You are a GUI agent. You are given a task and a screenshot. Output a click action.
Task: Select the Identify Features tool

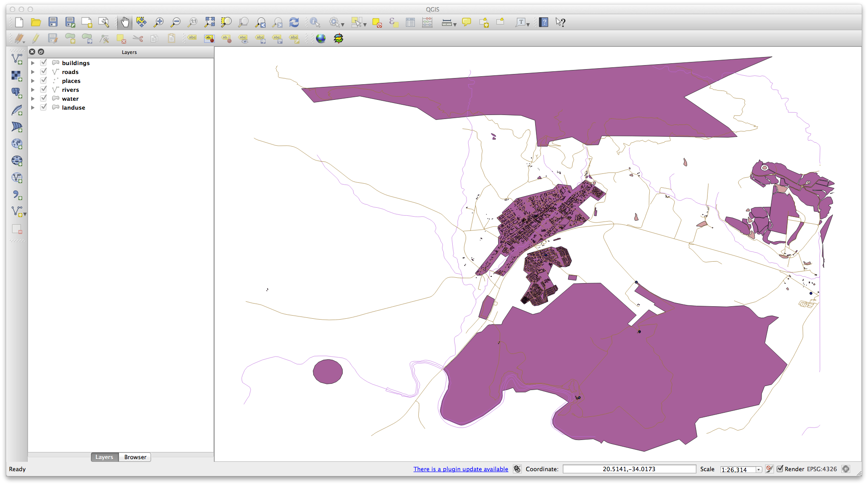click(315, 22)
